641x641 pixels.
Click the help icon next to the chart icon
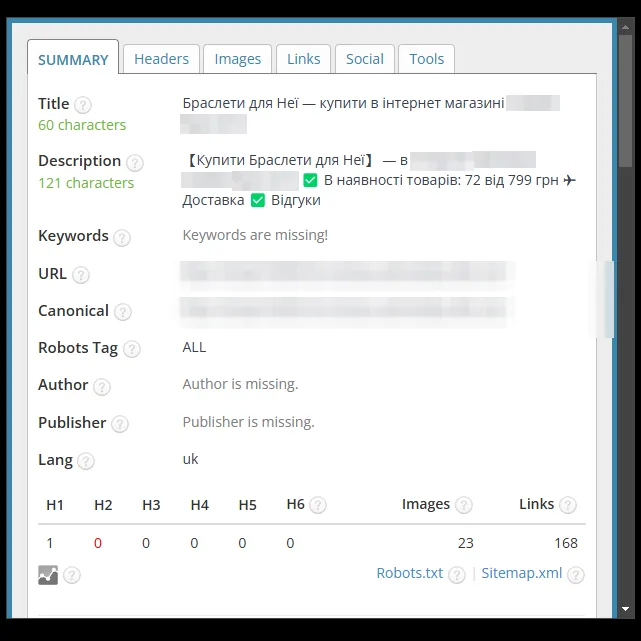click(72, 575)
